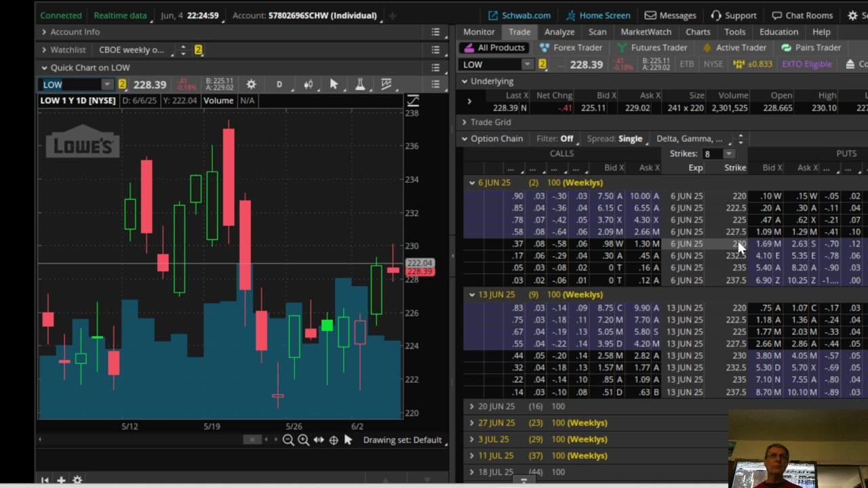Screen dimensions: 868x488
Task: Expand the Watchlist panel
Action: click(44, 49)
